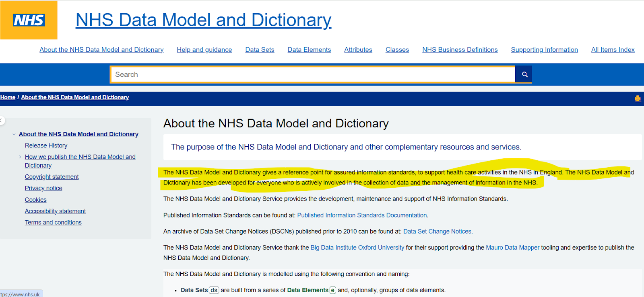Click the 'e' Data Elements badge

tap(333, 290)
